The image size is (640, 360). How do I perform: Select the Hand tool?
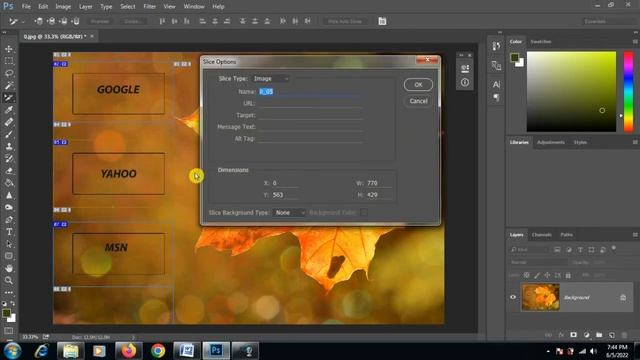point(9,268)
